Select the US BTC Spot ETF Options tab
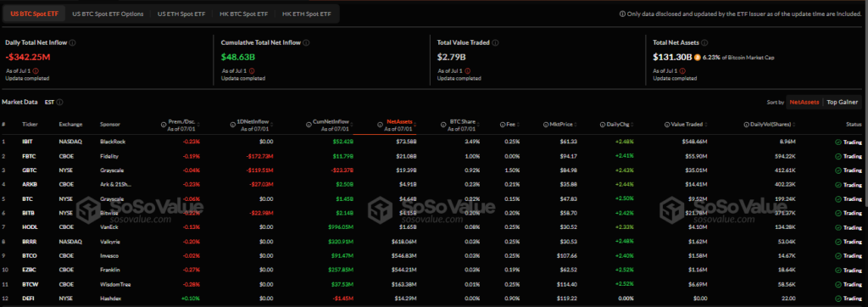This screenshot has width=868, height=307. point(108,14)
